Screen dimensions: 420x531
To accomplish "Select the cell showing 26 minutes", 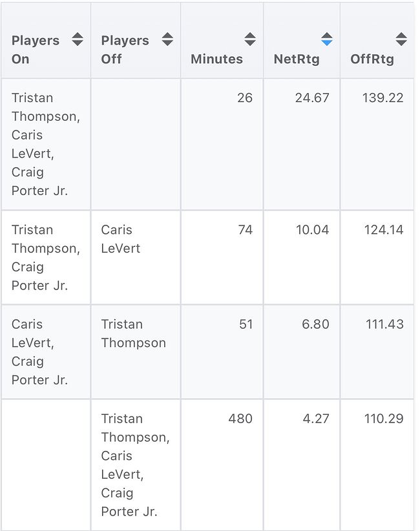I will click(x=244, y=98).
